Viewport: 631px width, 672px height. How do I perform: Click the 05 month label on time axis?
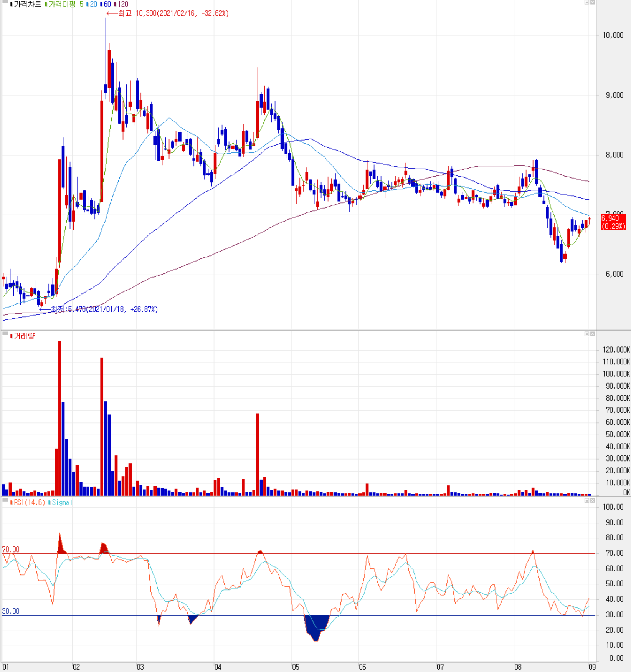pyautogui.click(x=295, y=667)
